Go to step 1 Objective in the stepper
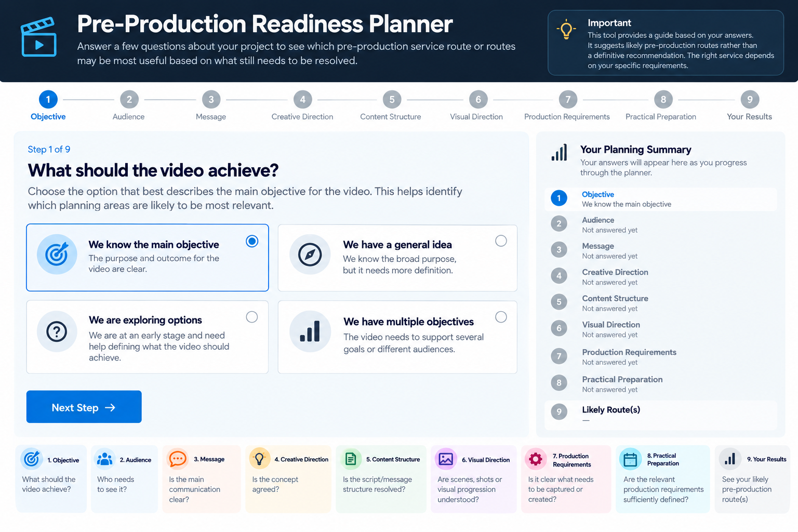Viewport: 798px width, 532px height. click(48, 105)
